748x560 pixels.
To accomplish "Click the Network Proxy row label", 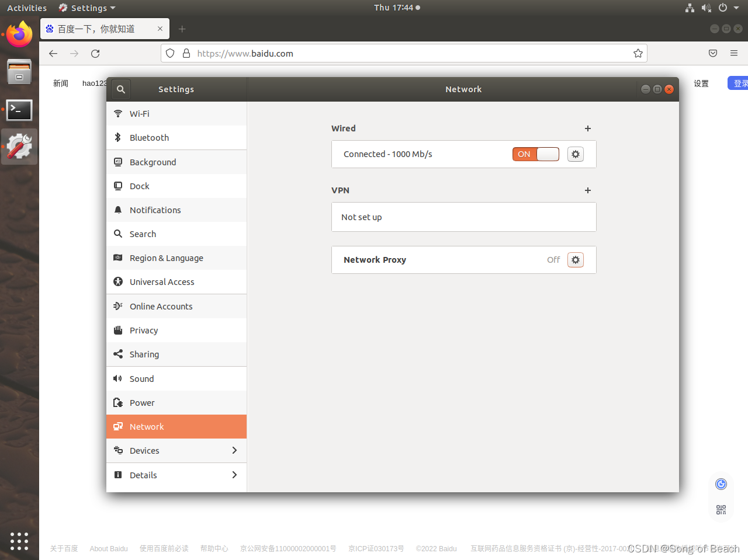I will [375, 260].
